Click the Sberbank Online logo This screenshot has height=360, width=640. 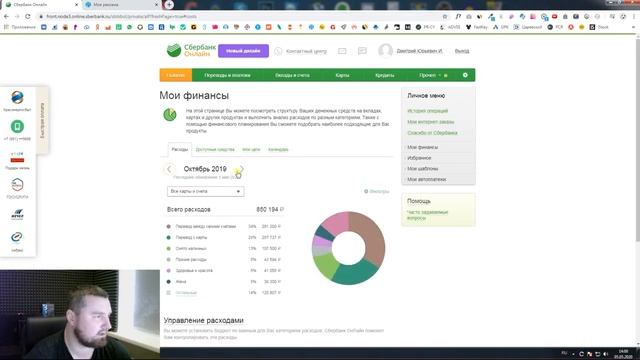(191, 51)
